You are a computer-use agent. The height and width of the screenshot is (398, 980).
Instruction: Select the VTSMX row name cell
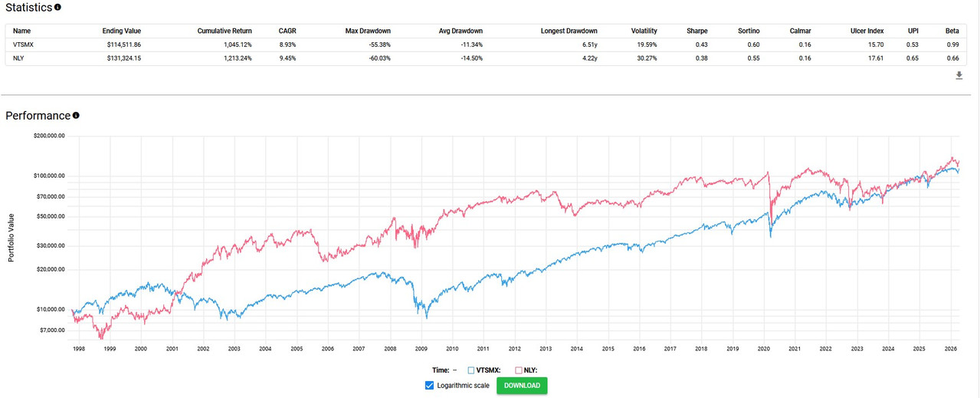point(24,44)
